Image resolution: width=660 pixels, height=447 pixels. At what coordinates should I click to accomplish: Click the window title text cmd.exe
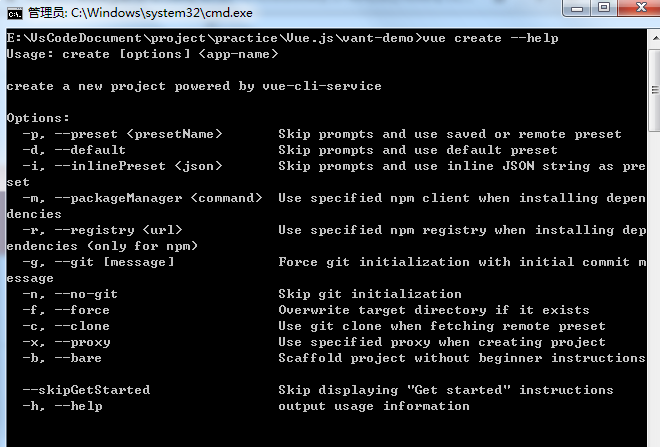140,13
